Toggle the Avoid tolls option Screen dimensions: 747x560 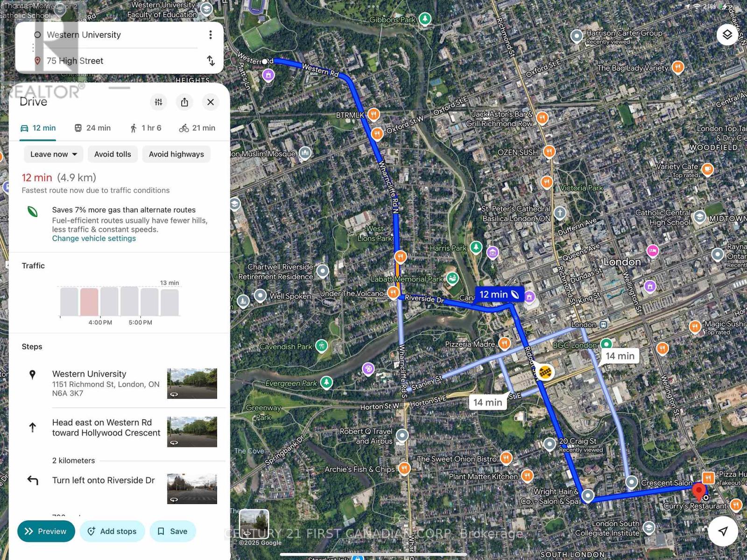coord(113,154)
